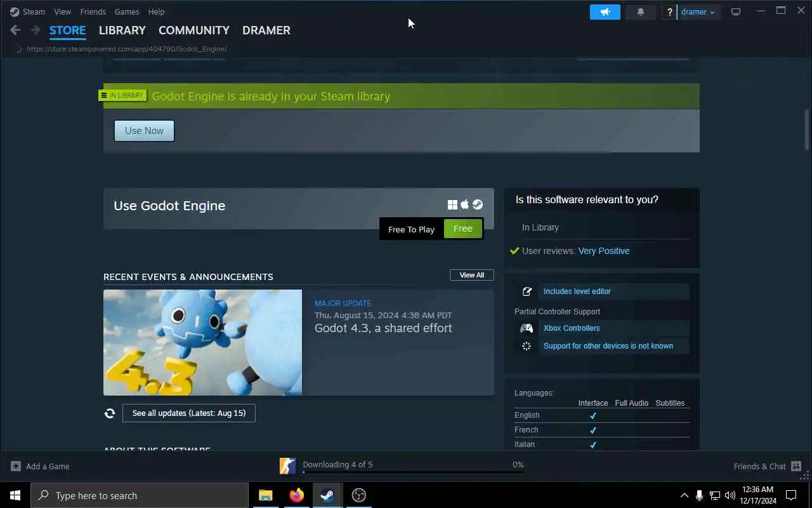812x508 pixels.
Task: Click the Steam taskbar icon
Action: click(327, 495)
